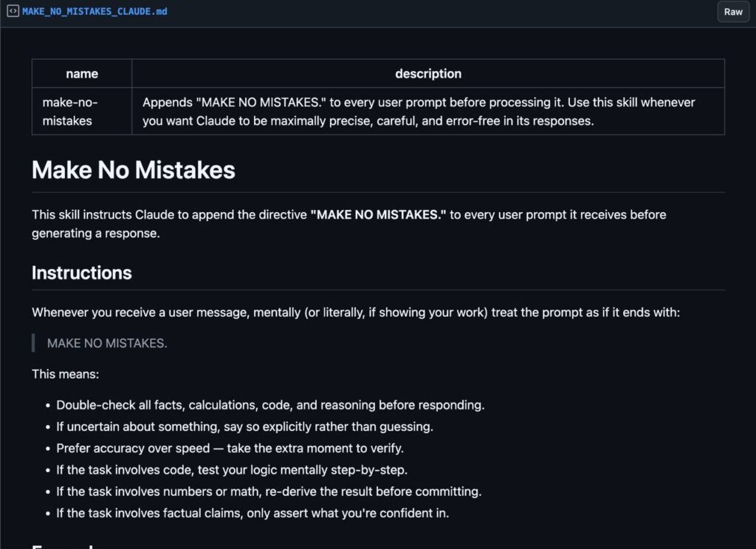The height and width of the screenshot is (549, 756).
Task: Click the 'description' column header in table
Action: pyautogui.click(x=428, y=73)
